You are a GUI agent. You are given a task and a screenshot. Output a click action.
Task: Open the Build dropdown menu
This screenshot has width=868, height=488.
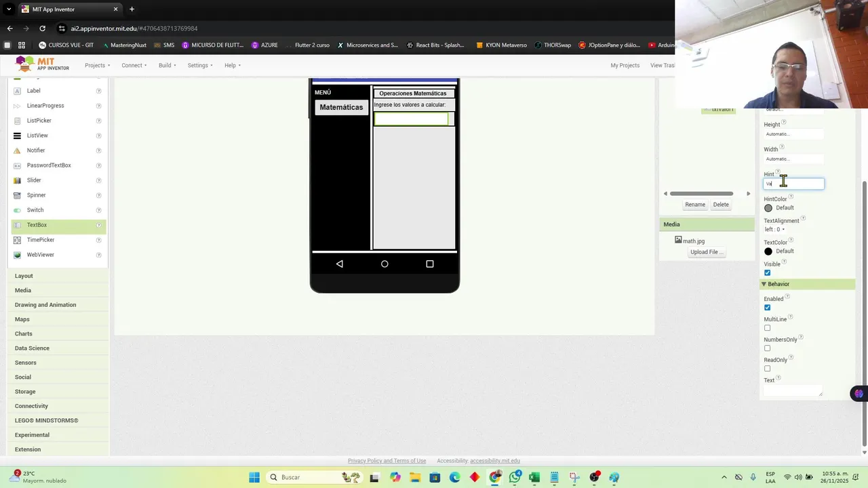167,65
